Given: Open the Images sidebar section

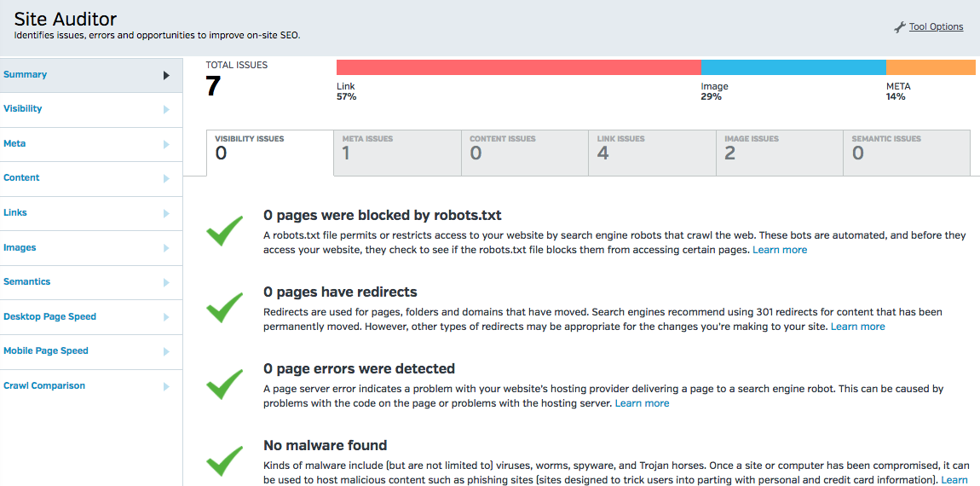Looking at the screenshot, I should point(91,248).
